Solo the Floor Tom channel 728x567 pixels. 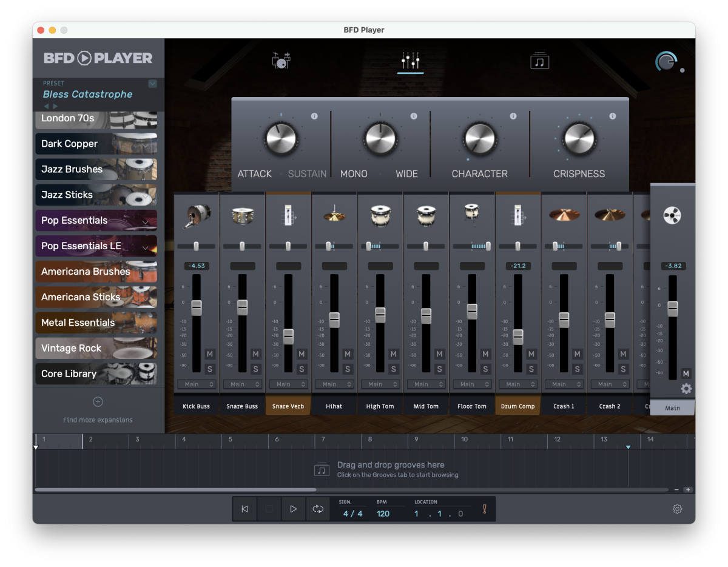(x=485, y=369)
